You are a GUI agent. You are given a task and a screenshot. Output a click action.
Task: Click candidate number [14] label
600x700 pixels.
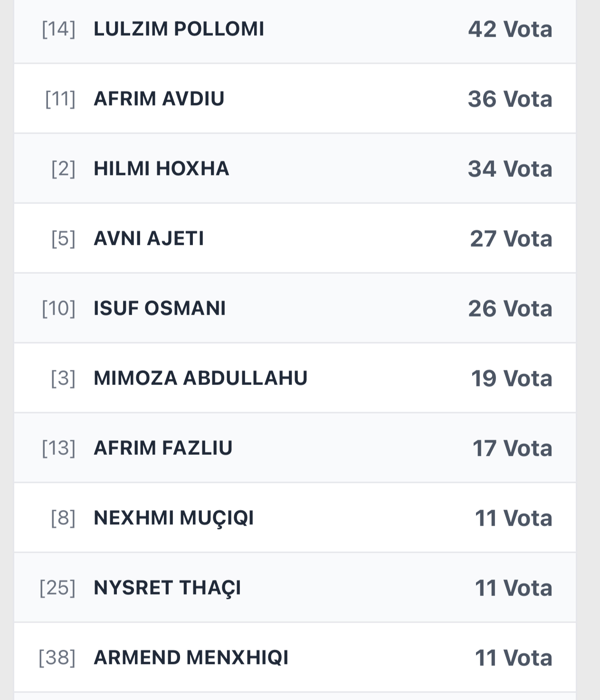58,29
